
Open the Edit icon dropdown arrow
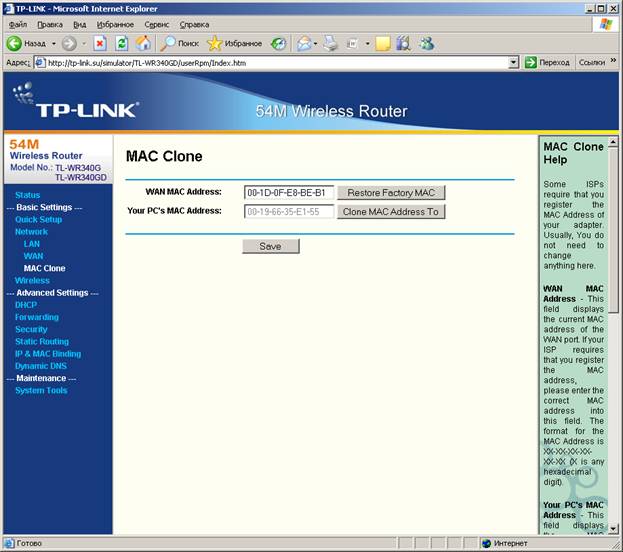[368, 43]
